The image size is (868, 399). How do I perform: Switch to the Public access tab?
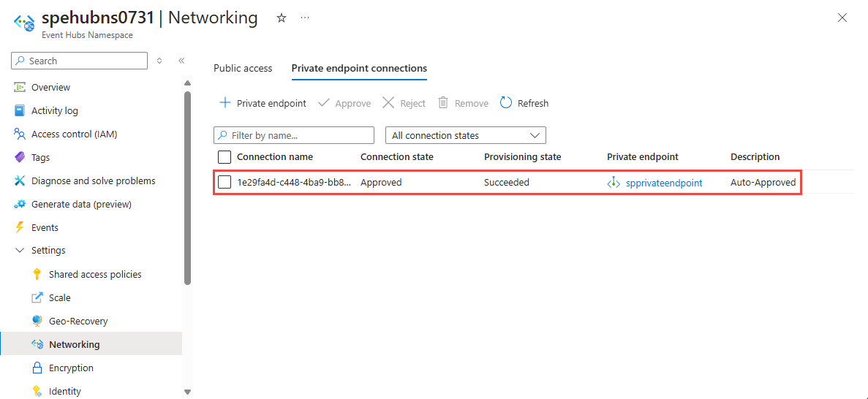[243, 69]
